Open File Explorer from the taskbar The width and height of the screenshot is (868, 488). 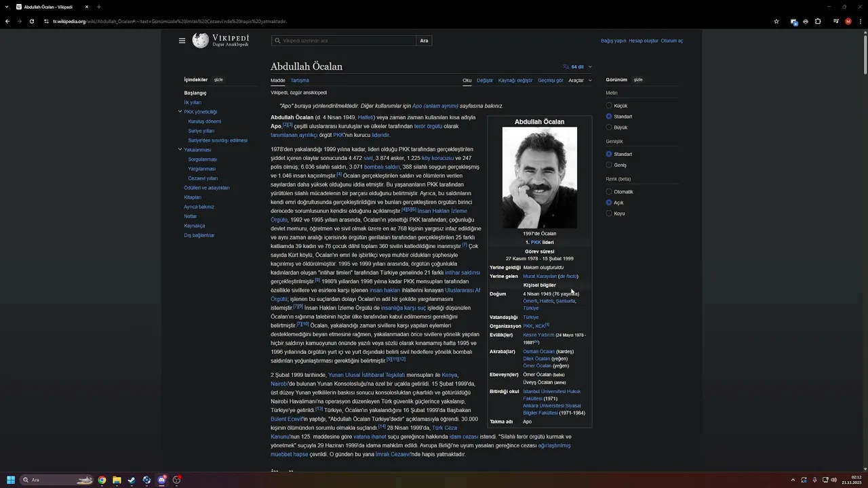click(x=117, y=480)
